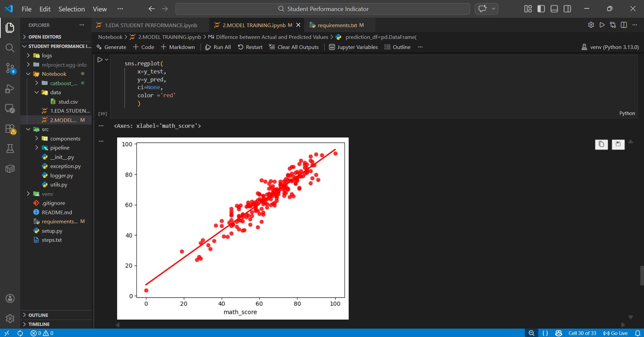
Task: Switch to requirements.txt tab
Action: click(337, 25)
